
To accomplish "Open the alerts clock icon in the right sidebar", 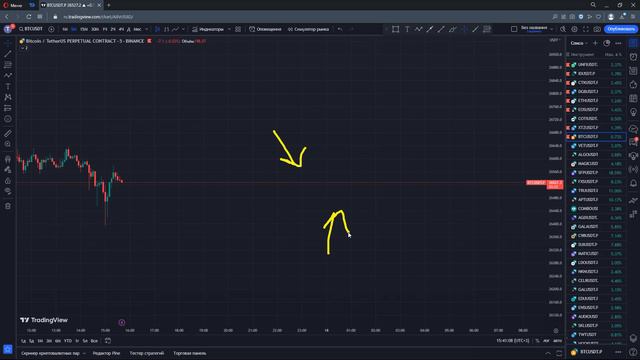I will (x=633, y=57).
